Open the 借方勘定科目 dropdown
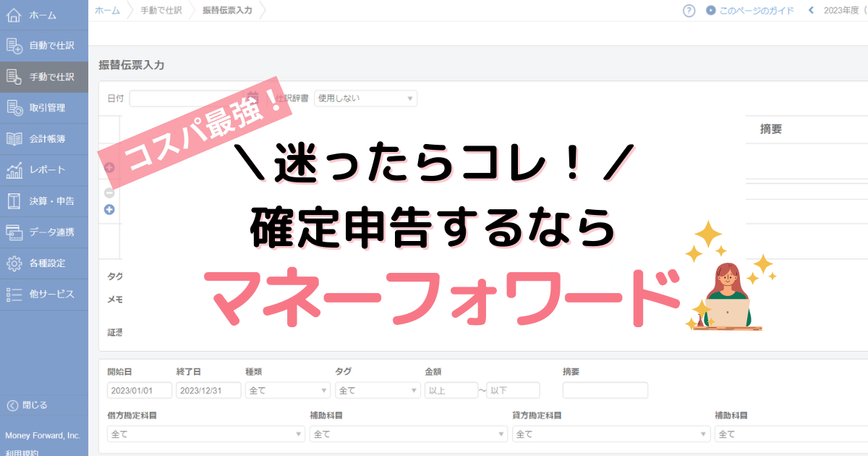This screenshot has width=868, height=456. click(x=206, y=434)
